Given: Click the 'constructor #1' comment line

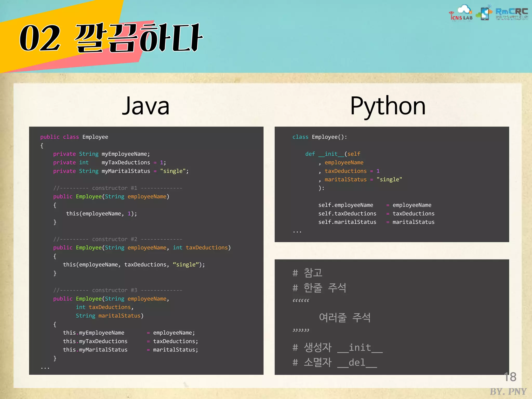Looking at the screenshot, I should pyautogui.click(x=117, y=188).
